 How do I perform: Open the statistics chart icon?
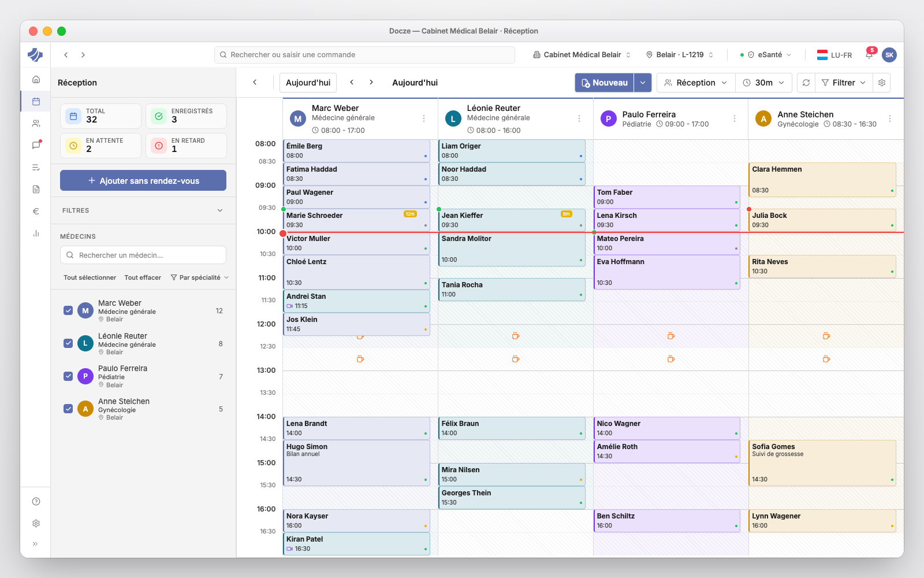click(x=36, y=234)
